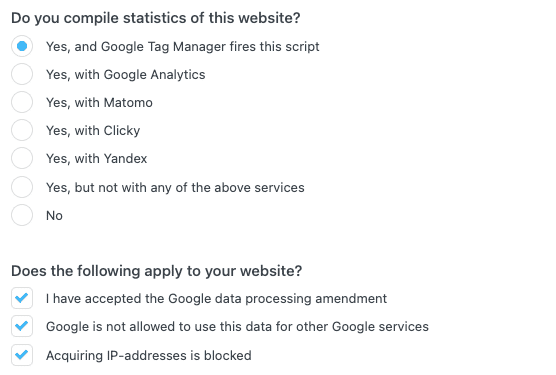Select the Google Tag Manager radio button
556x375 pixels.
pos(22,46)
